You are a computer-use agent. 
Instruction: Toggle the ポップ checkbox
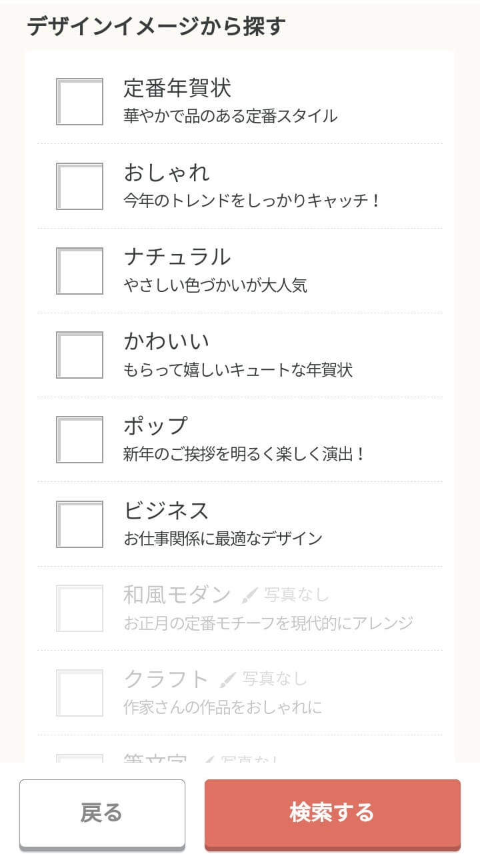click(79, 440)
